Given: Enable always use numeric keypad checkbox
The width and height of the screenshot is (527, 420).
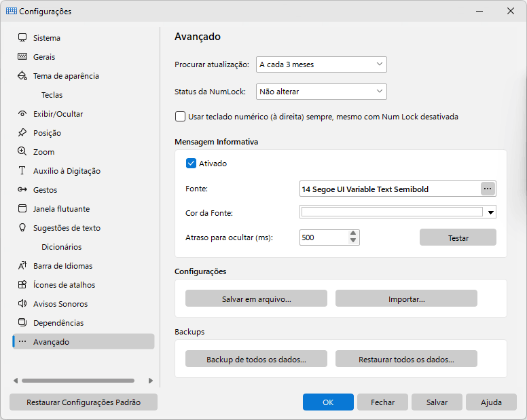Looking at the screenshot, I should click(180, 117).
